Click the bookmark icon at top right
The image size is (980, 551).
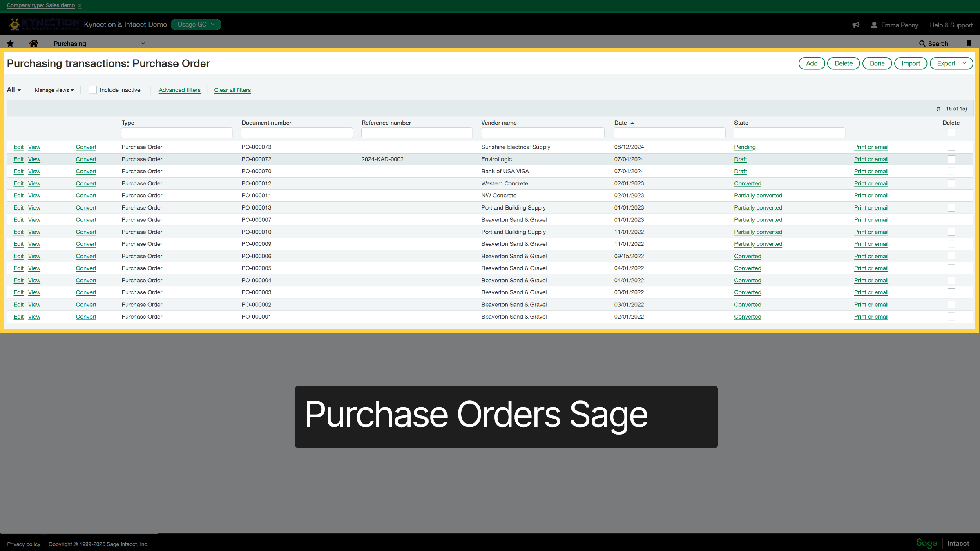click(x=969, y=44)
